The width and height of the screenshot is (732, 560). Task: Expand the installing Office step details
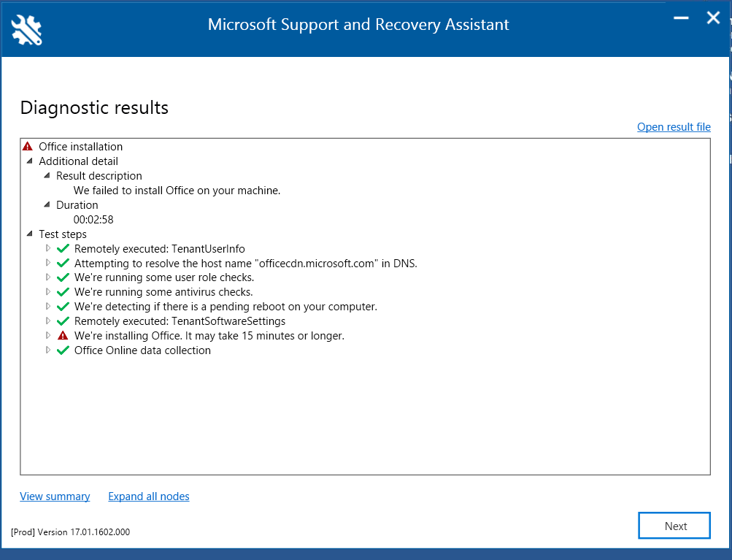pos(47,335)
